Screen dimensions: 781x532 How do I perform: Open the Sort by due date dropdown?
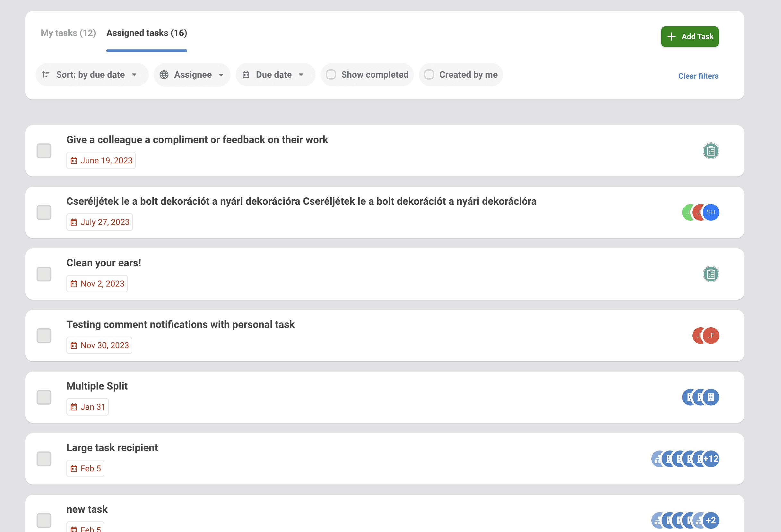tap(91, 74)
